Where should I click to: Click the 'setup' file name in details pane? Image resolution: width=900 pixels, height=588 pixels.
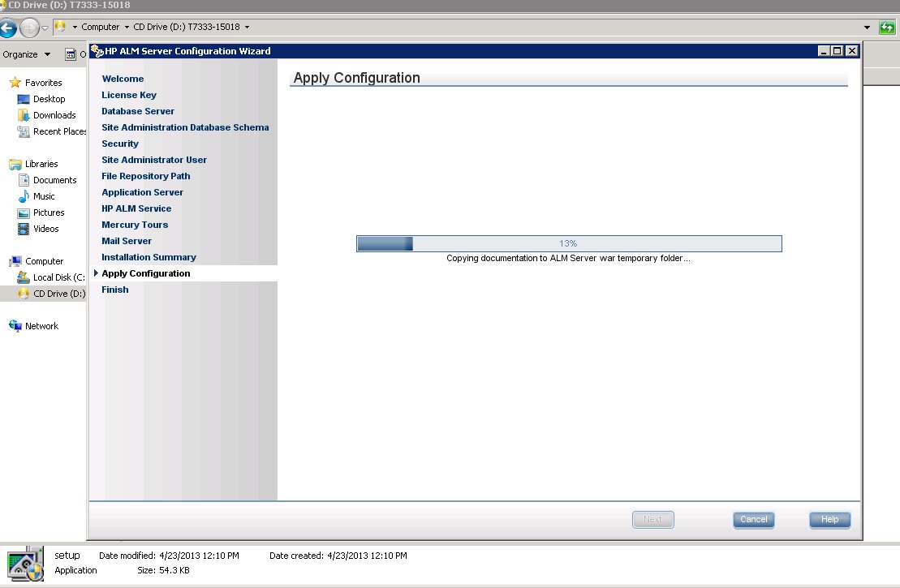[x=67, y=556]
